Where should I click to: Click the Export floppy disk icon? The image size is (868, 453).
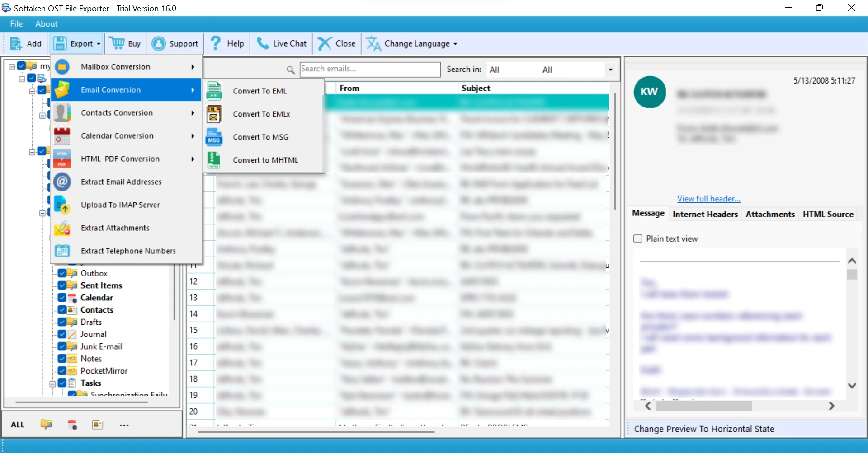point(60,44)
